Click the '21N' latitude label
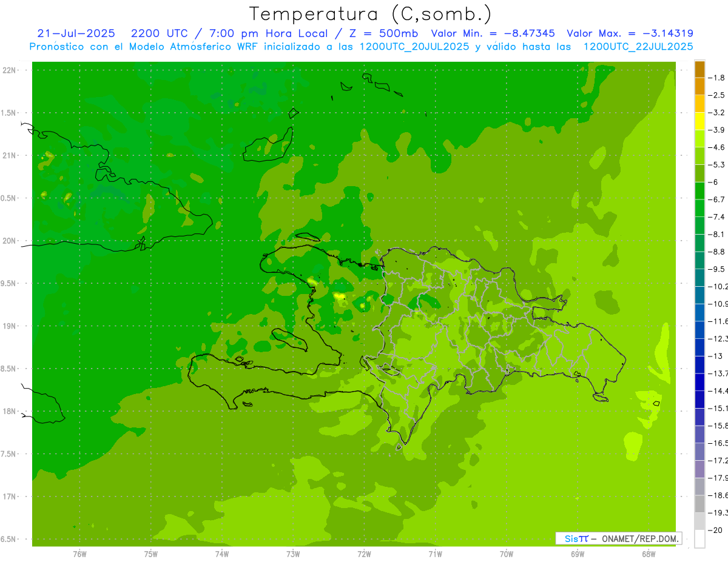 10,156
